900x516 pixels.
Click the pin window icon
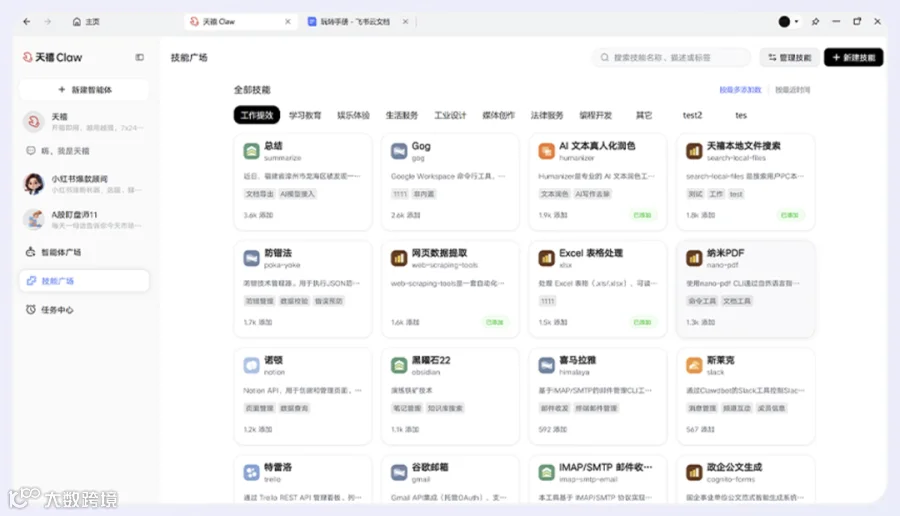(815, 22)
